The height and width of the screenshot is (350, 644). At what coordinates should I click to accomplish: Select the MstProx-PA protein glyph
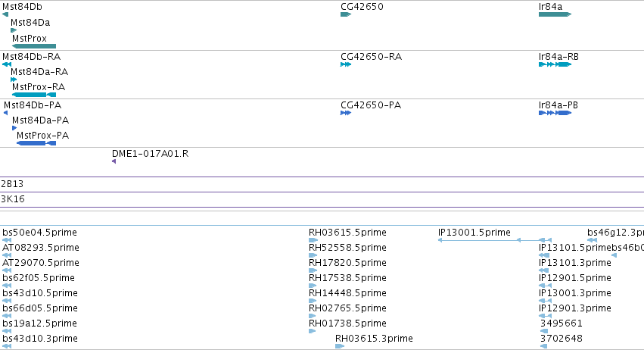coord(36,143)
